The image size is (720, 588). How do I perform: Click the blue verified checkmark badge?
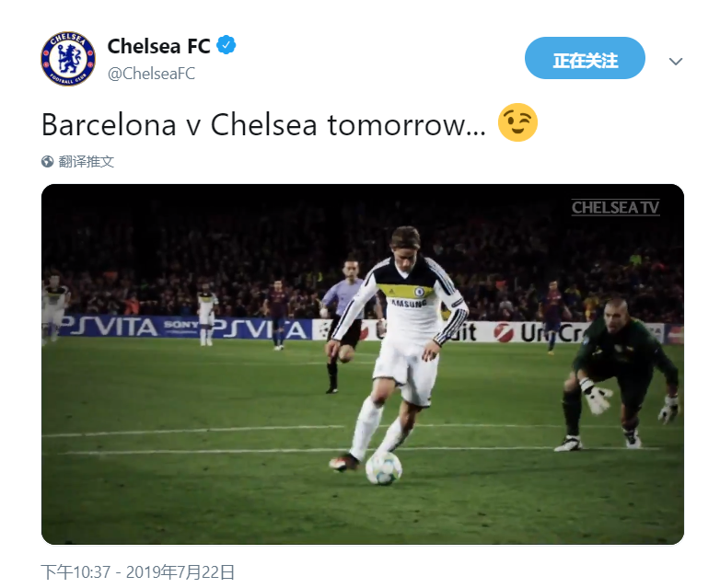(x=226, y=45)
